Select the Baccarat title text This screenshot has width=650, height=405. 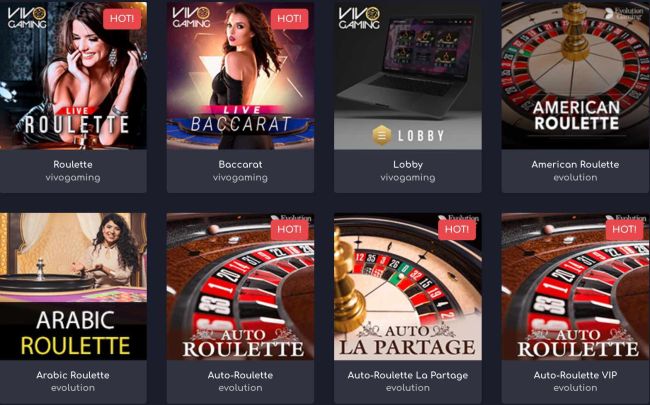coord(240,164)
